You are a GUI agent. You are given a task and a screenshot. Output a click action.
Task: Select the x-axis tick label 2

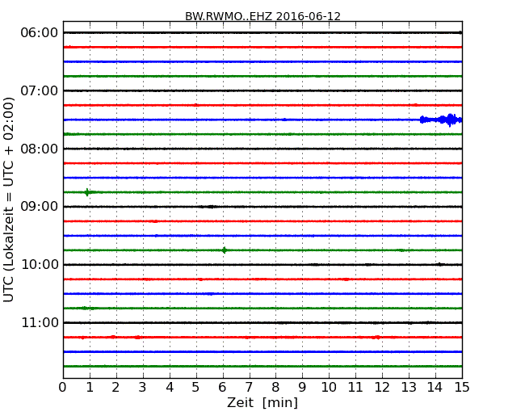point(115,388)
